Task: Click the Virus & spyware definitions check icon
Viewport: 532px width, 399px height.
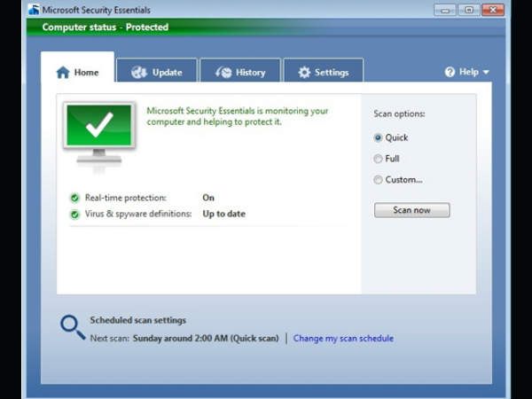Action: point(74,214)
